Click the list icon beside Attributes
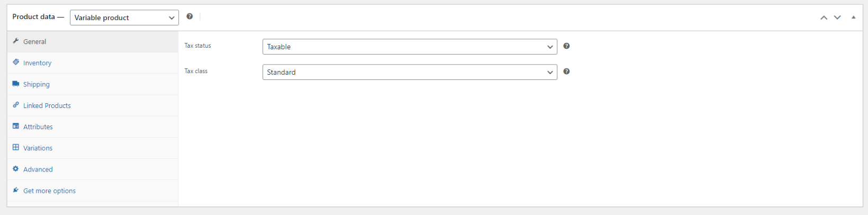 tap(16, 126)
